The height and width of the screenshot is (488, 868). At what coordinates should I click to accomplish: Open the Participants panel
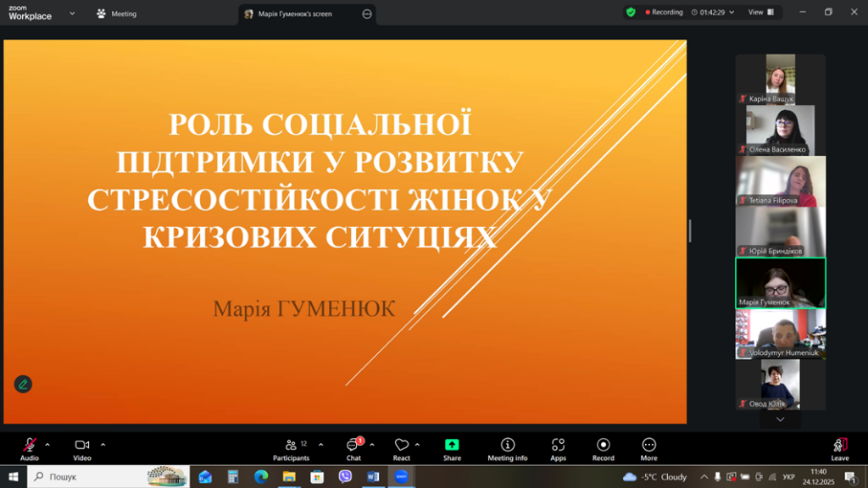[291, 446]
